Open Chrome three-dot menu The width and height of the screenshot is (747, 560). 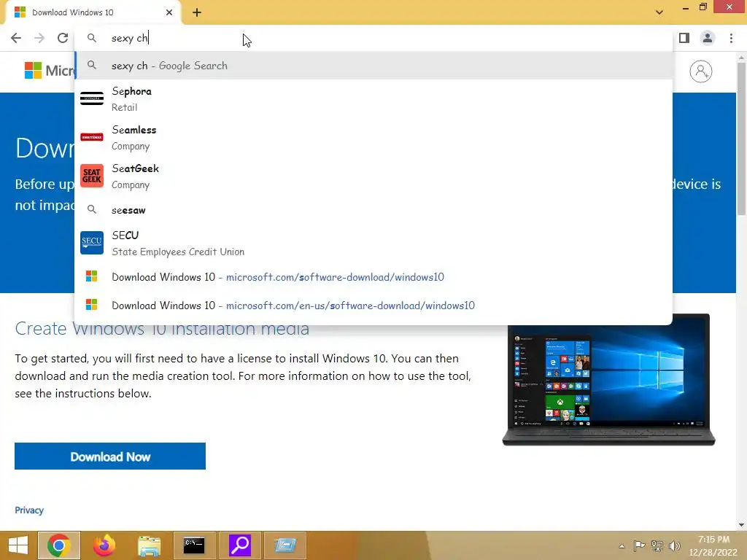731,38
